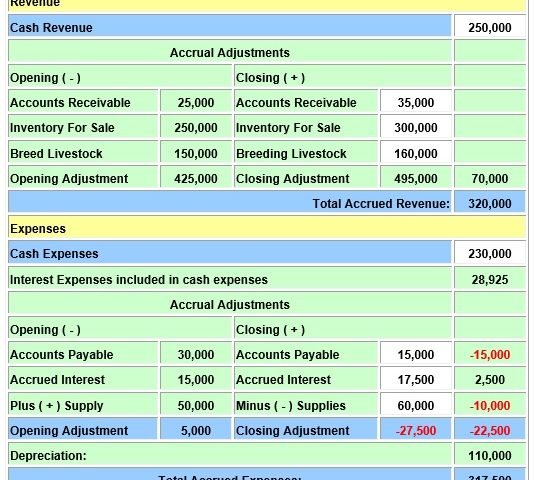This screenshot has width=535, height=480.
Task: Click Opening Accounts Receivable value 25,000
Action: [x=196, y=102]
